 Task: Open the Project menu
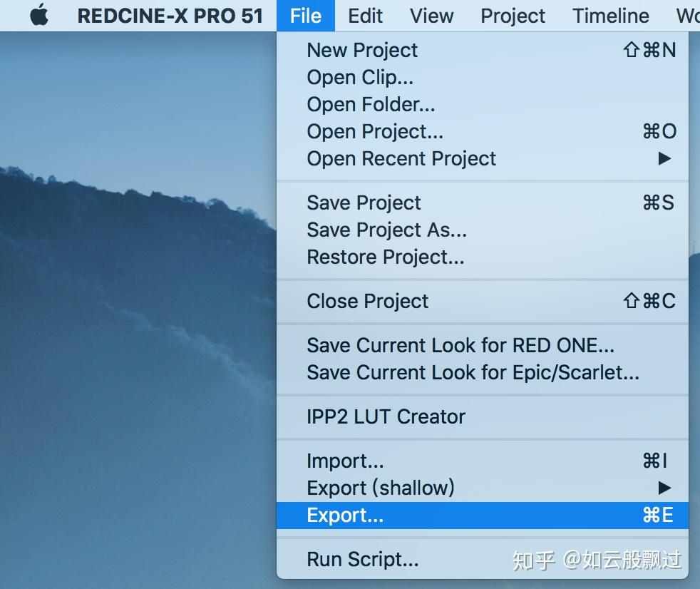pyautogui.click(x=513, y=16)
